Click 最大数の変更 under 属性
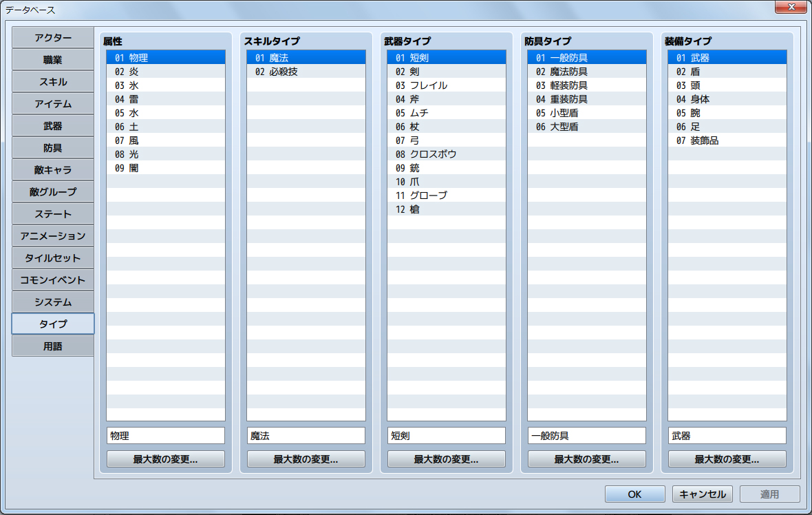 tap(166, 459)
